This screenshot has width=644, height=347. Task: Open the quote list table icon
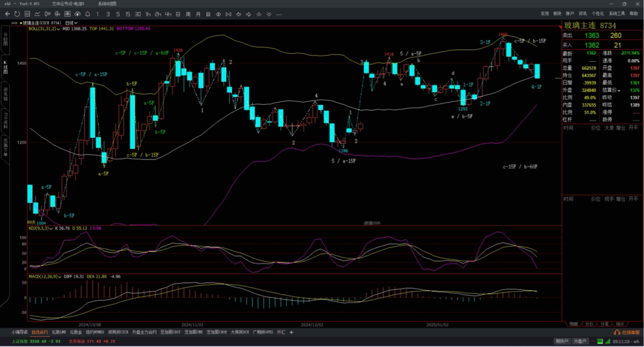click(27, 14)
